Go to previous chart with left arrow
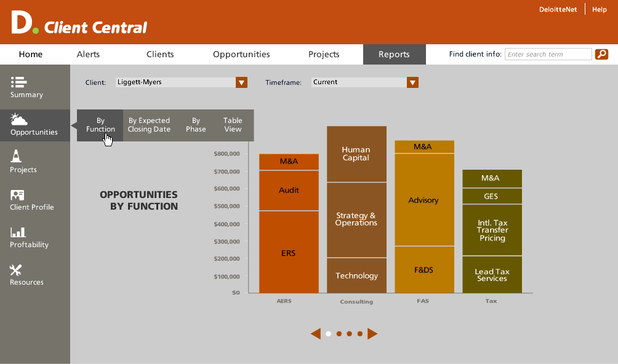618x364 pixels. [x=315, y=334]
